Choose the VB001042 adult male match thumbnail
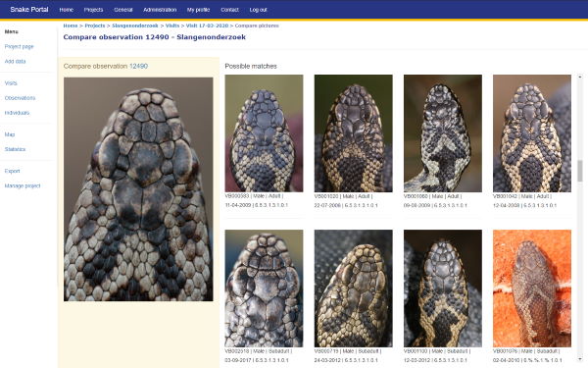 pos(532,133)
